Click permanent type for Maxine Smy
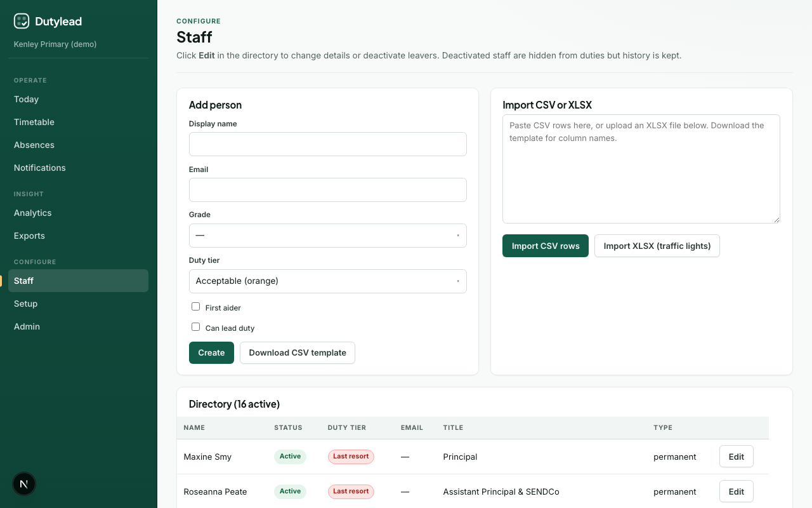 pyautogui.click(x=675, y=457)
